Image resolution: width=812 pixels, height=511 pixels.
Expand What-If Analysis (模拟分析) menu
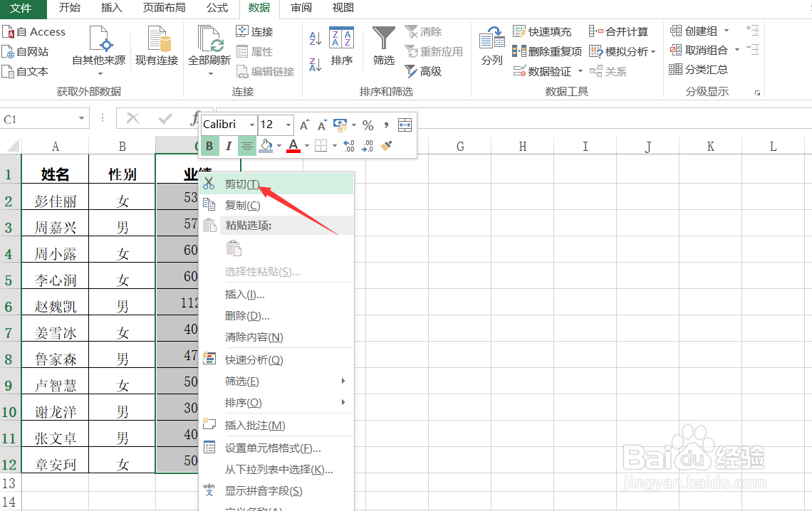[x=623, y=51]
